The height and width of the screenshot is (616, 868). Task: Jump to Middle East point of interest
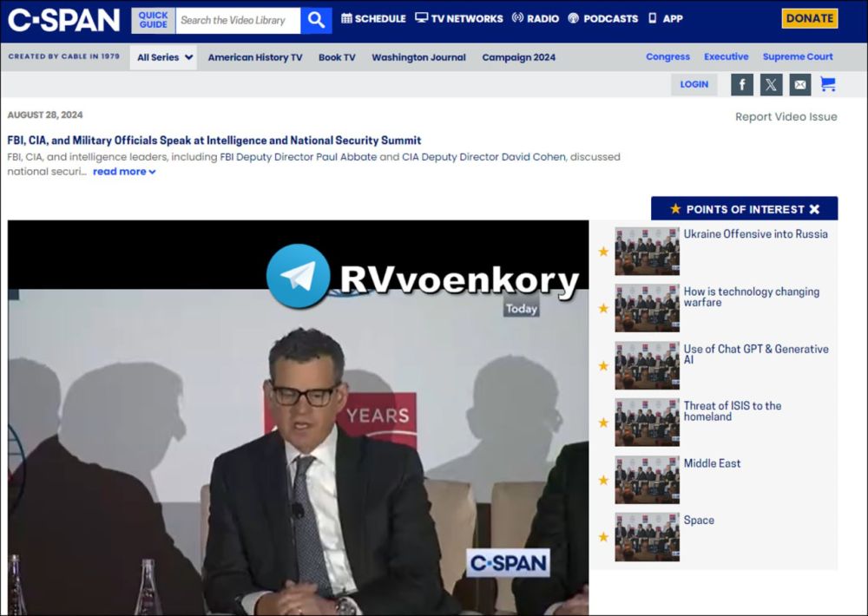[712, 463]
